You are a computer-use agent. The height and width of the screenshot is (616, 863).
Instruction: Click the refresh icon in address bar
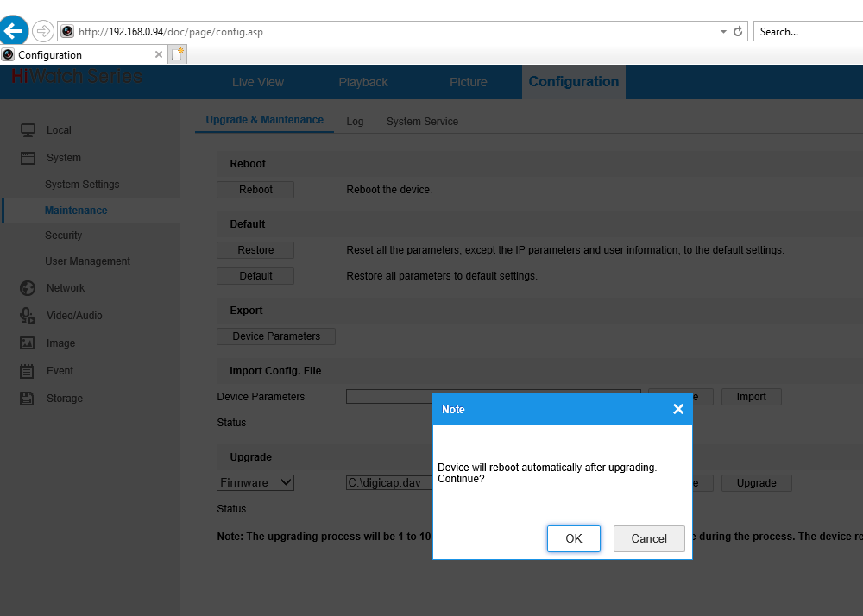[x=738, y=32]
